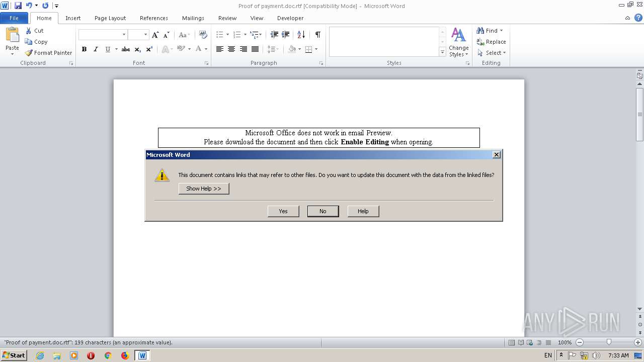Viewport: 644px width, 362px height.
Task: Click No in the Microsoft Word dialog
Action: coord(323,211)
